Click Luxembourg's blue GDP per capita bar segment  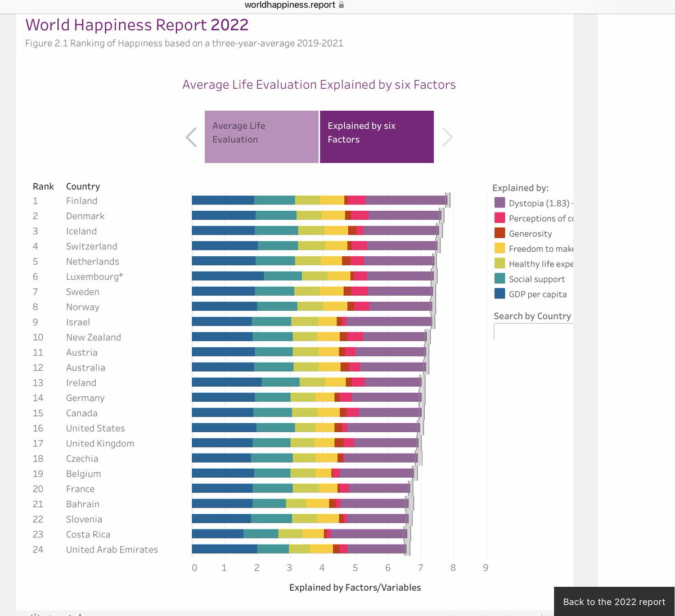point(228,276)
